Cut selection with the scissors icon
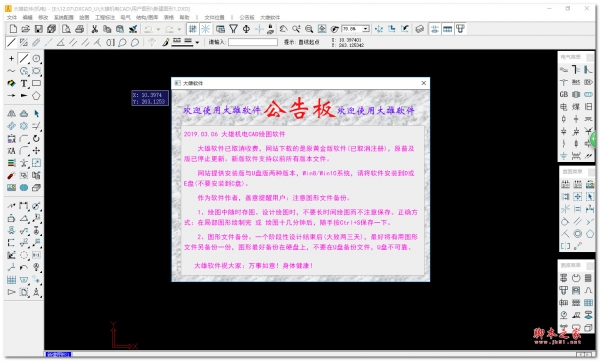Viewport: 600px width, 361px height. 94,29
